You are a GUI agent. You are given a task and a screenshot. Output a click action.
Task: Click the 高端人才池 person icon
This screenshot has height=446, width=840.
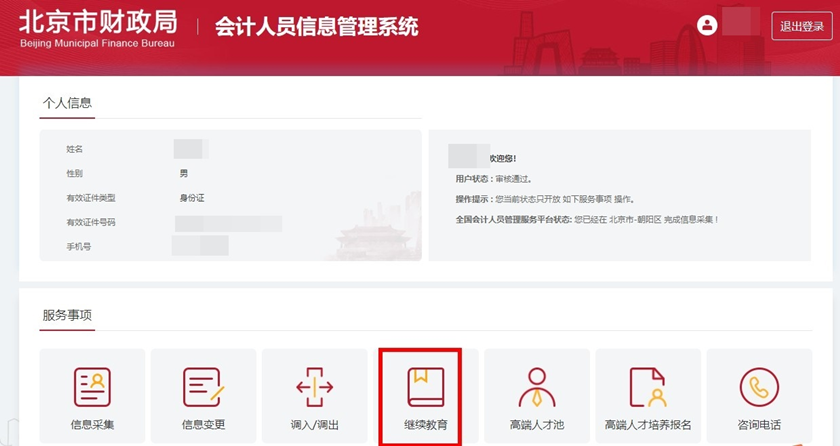point(536,386)
